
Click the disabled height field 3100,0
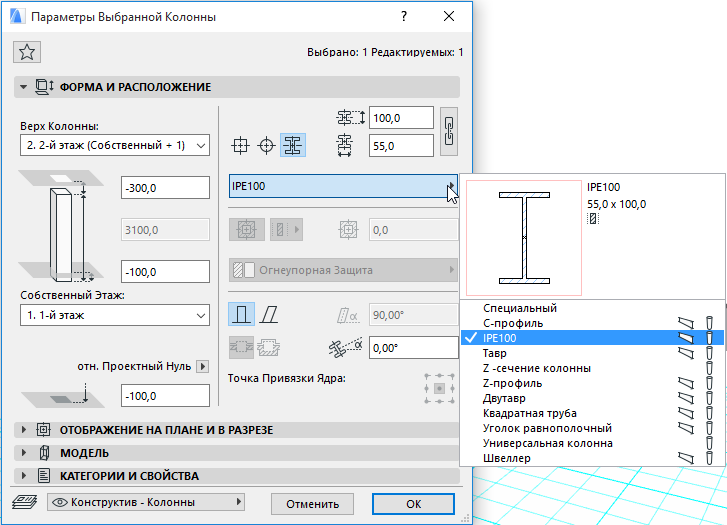165,230
